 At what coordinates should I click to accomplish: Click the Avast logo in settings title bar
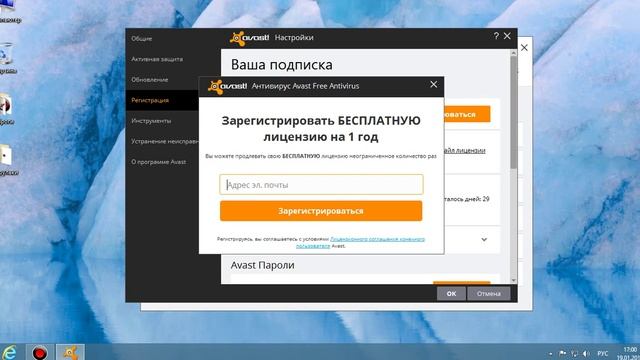[249, 38]
